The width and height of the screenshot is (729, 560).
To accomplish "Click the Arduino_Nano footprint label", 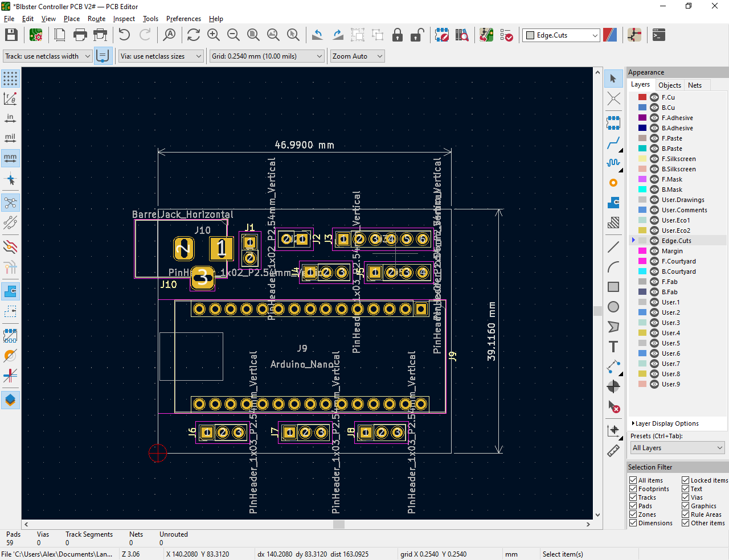I will point(302,364).
